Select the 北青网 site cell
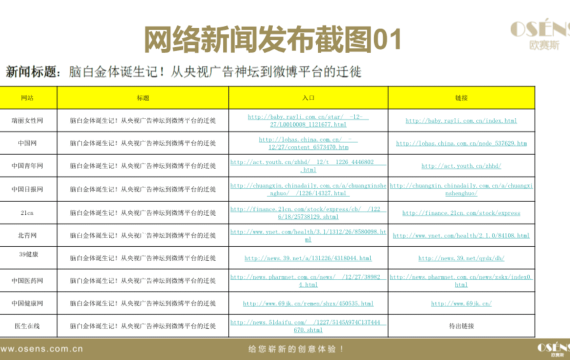This screenshot has width=570, height=360. [27, 235]
